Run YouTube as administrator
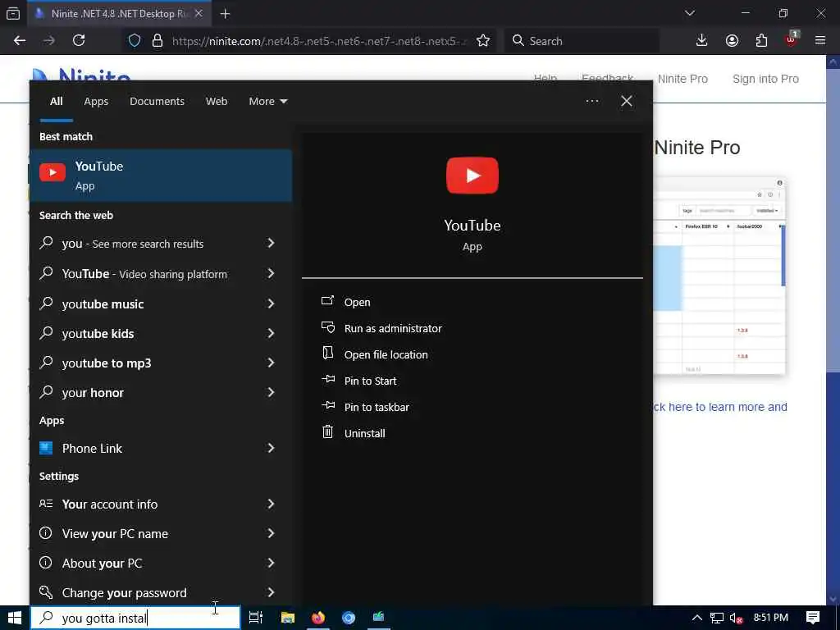Screen dimensions: 840x630 [x=393, y=328]
